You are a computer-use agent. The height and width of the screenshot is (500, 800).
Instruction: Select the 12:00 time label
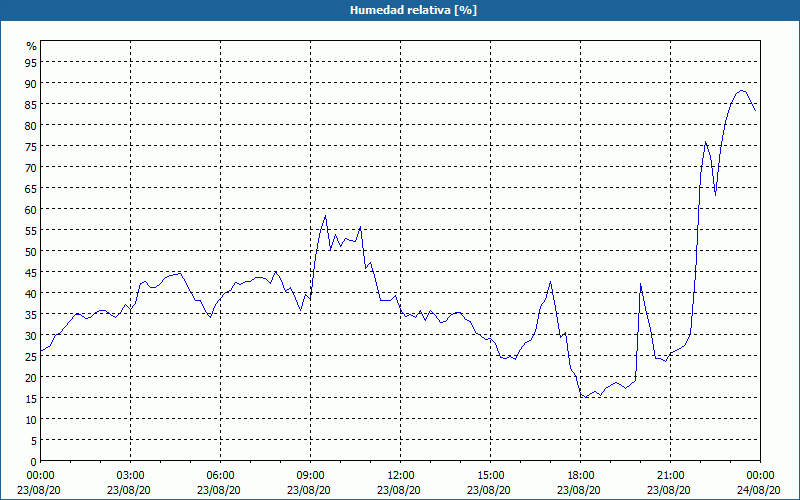pos(401,476)
